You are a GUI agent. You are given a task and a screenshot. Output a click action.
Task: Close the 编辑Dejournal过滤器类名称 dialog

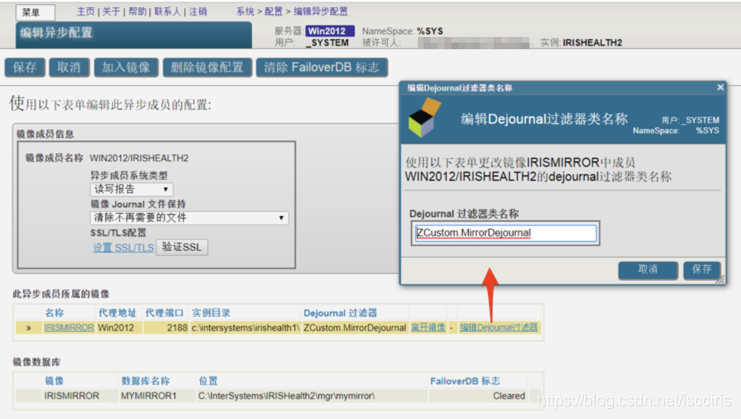[x=720, y=87]
